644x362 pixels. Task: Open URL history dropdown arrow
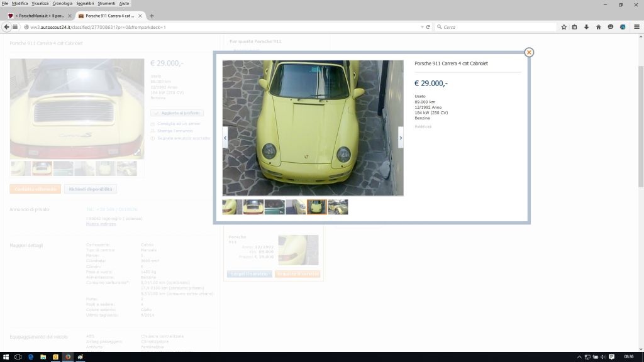[422, 27]
